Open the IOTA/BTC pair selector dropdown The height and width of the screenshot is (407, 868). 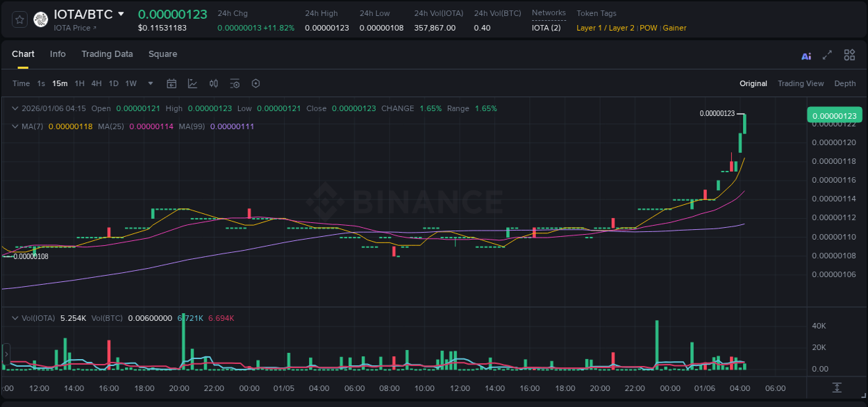(x=122, y=14)
